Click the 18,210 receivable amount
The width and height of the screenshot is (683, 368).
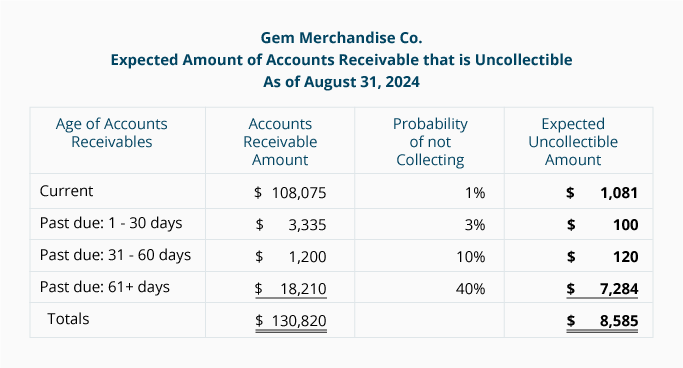(303, 289)
